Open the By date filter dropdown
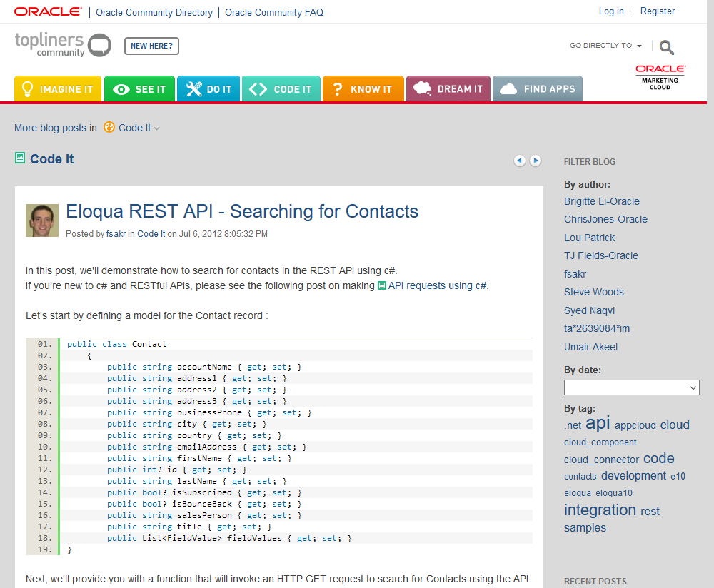 coord(632,387)
